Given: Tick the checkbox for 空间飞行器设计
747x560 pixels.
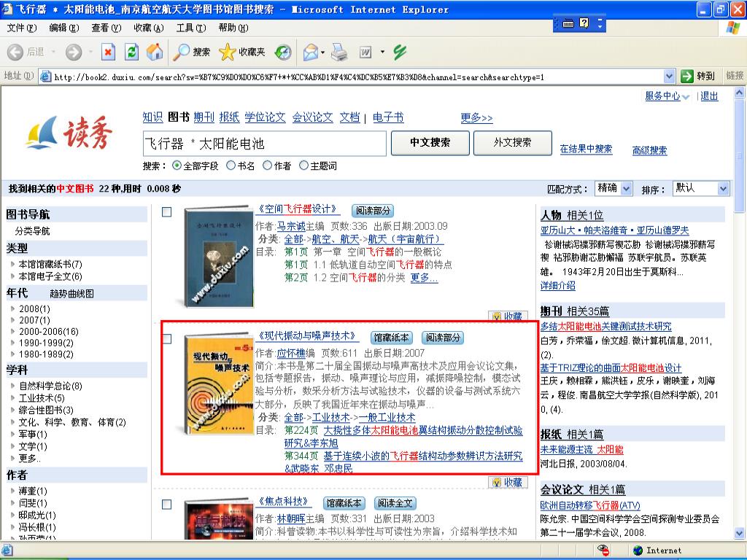Looking at the screenshot, I should tap(167, 212).
